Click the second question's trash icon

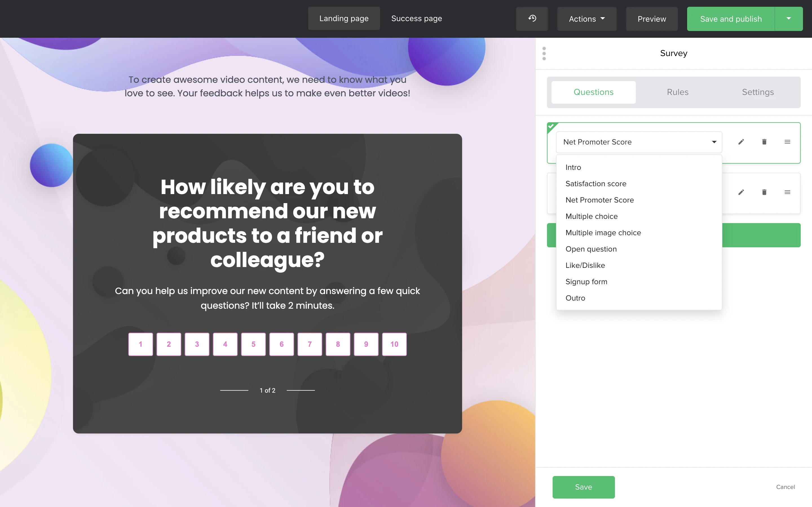click(x=764, y=192)
